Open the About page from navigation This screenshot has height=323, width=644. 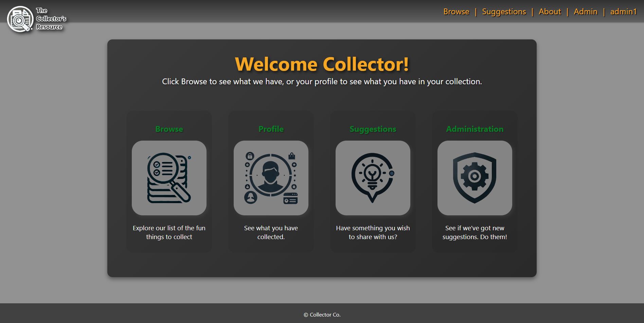pos(550,12)
